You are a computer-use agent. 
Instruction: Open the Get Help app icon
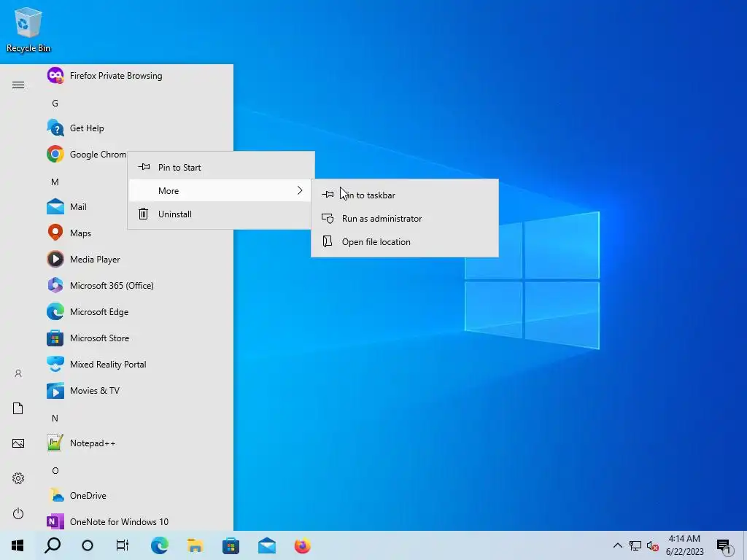coord(55,128)
